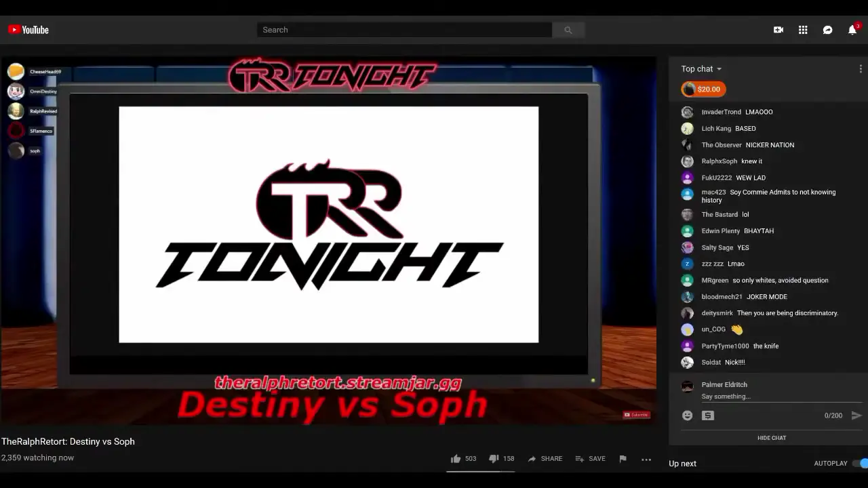
Task: Send chat message with the paper plane icon
Action: (856, 415)
